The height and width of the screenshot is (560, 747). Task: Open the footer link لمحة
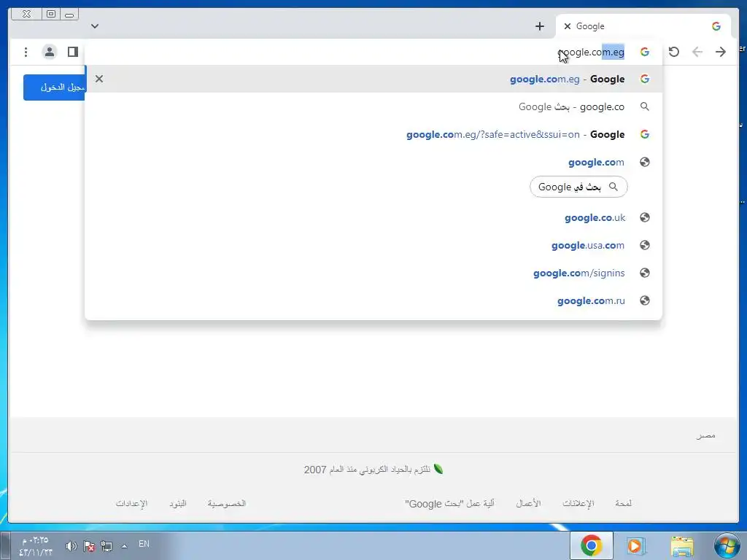pyautogui.click(x=623, y=503)
